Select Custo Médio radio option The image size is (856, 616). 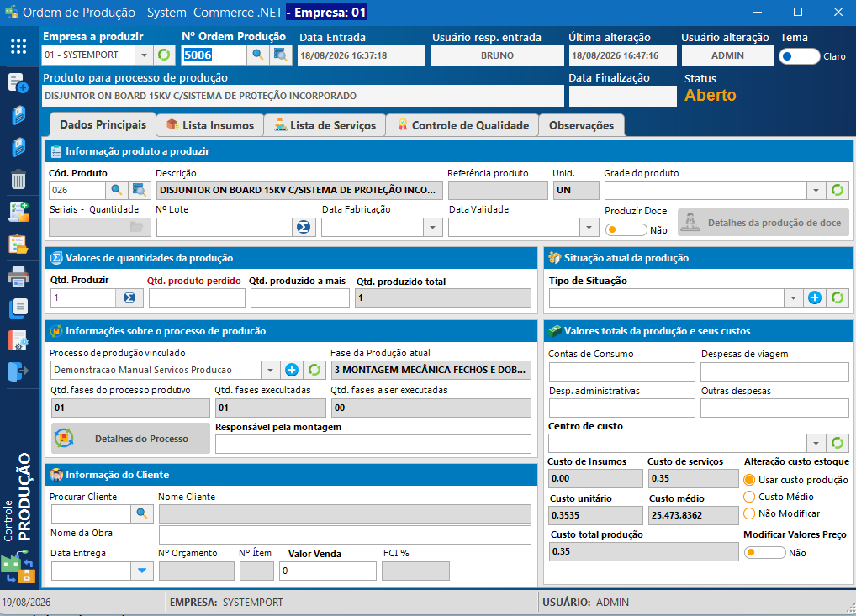(749, 497)
